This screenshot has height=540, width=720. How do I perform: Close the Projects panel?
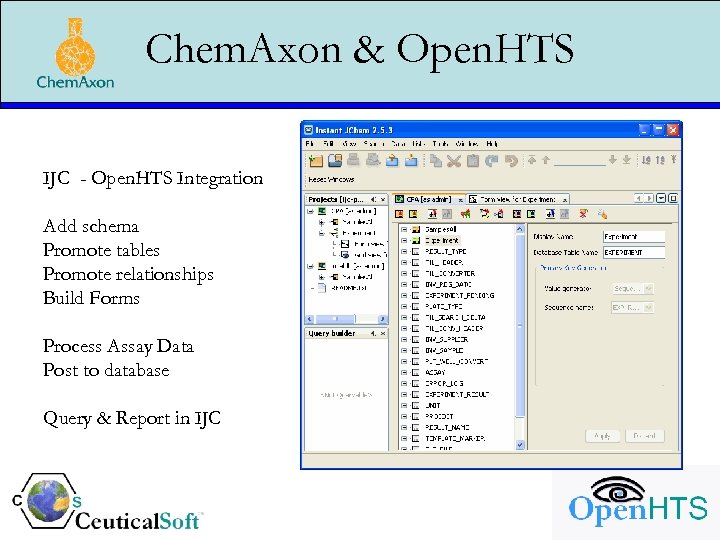(x=383, y=199)
